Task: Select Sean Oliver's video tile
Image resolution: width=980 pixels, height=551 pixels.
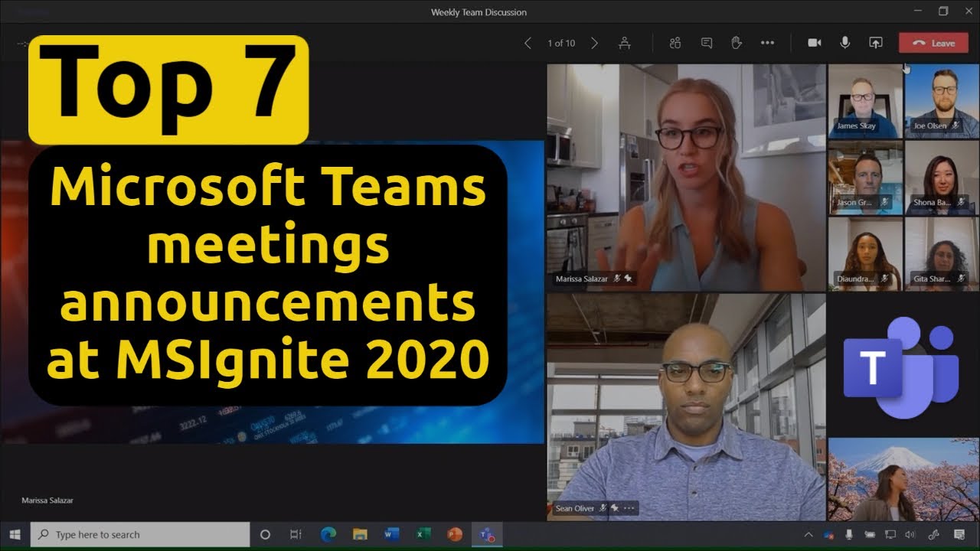Action: pyautogui.click(x=686, y=407)
